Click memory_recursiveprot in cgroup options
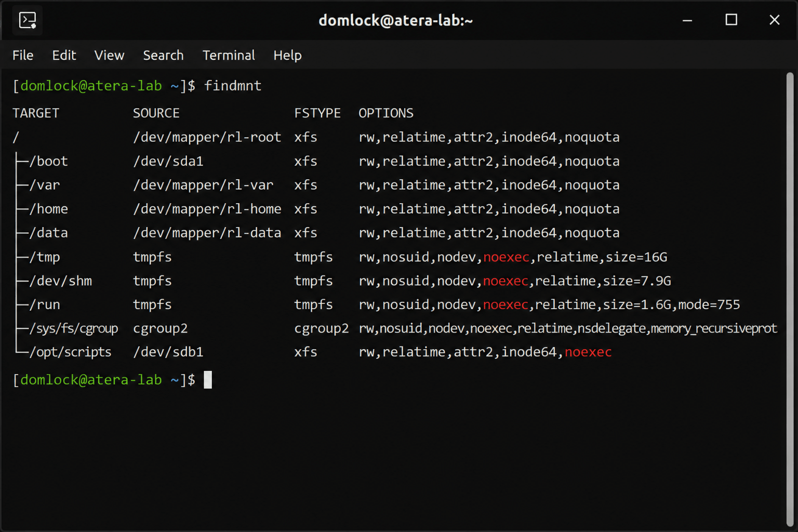 point(714,329)
